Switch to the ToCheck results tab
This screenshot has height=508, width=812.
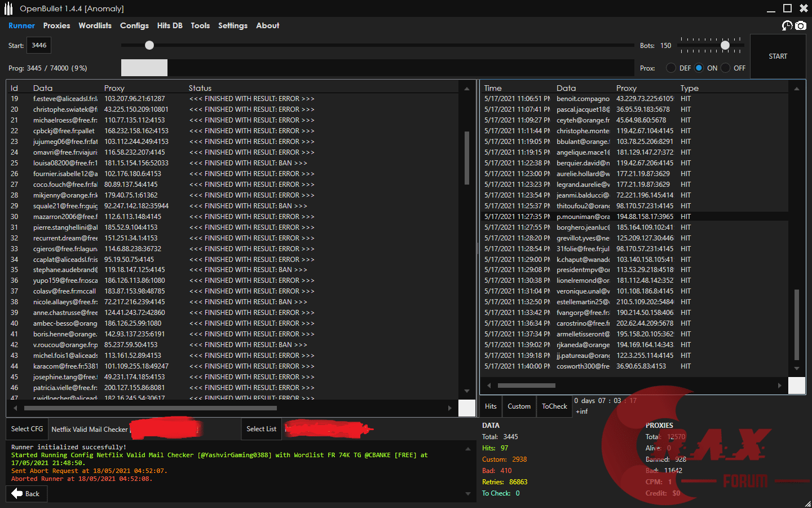[554, 406]
